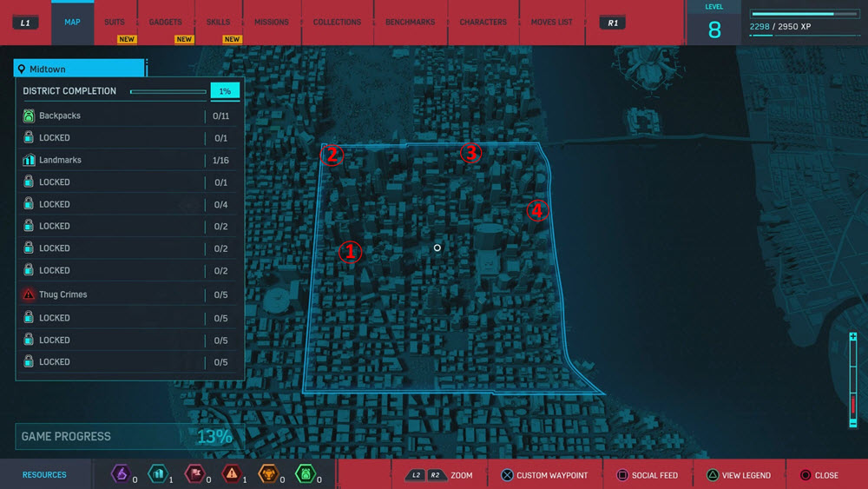Click the 1% district completion value
Image resolution: width=868 pixels, height=489 pixels.
(225, 91)
